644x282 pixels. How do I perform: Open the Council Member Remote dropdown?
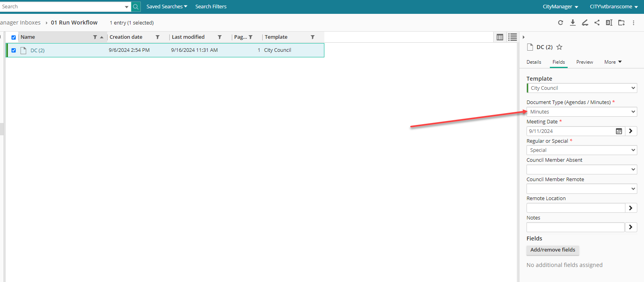582,189
